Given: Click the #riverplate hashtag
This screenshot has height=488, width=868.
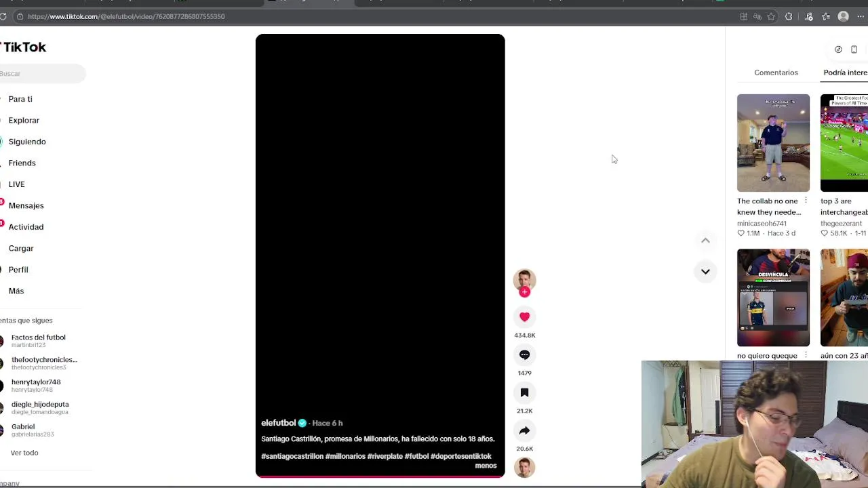Looking at the screenshot, I should tap(385, 456).
